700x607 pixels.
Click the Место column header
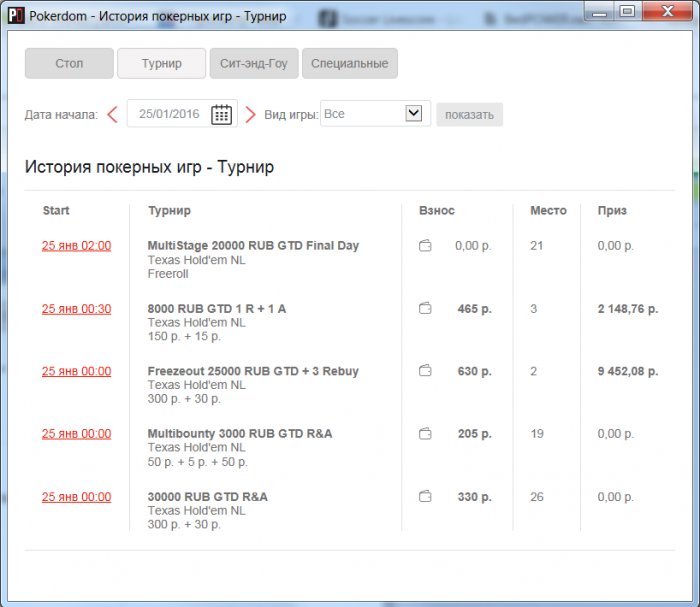point(548,211)
